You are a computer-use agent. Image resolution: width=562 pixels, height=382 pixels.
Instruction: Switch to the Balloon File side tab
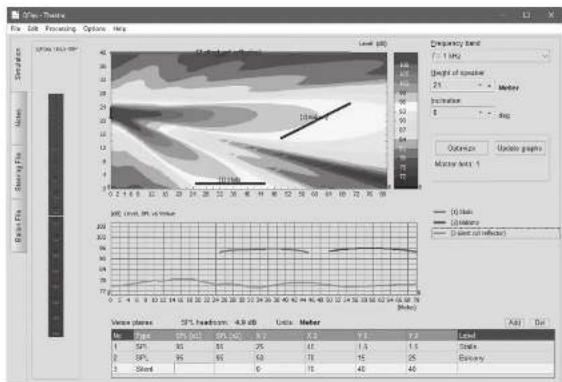coord(18,226)
